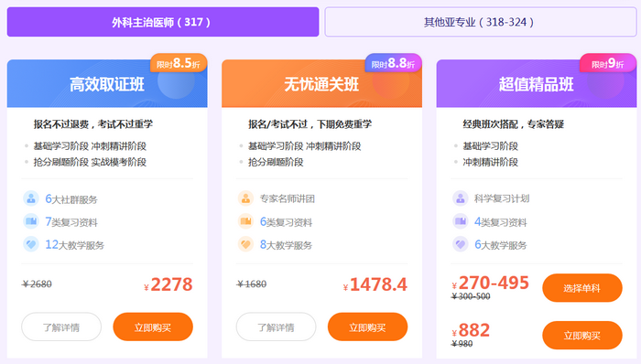Click 立即购买 for the 高效取证班
The width and height of the screenshot is (641, 364).
tap(153, 327)
